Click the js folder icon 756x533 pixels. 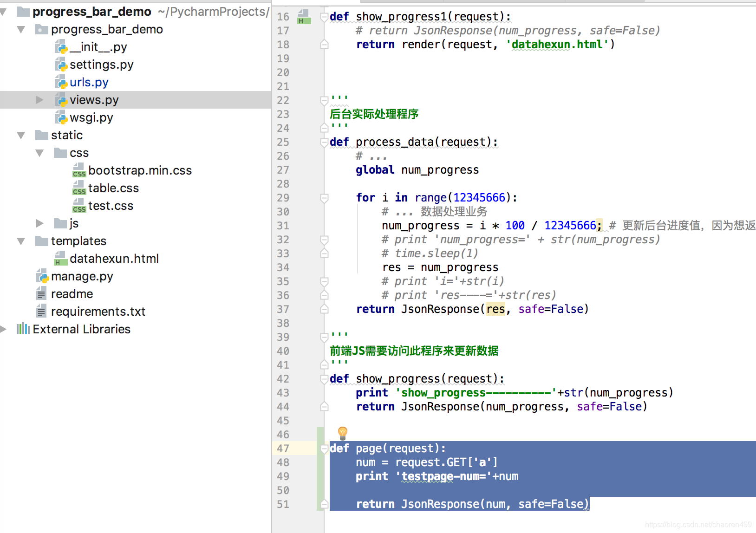tap(60, 223)
